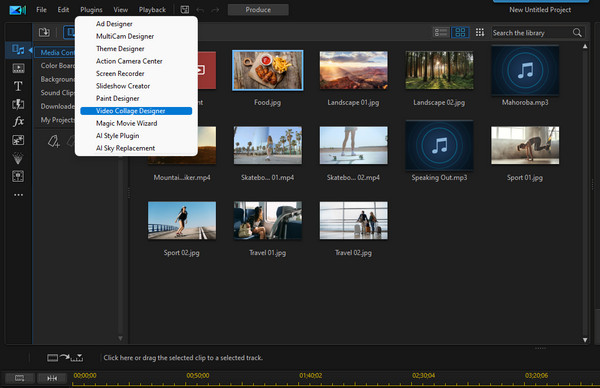This screenshot has height=388, width=600.
Task: Click the Produce button
Action: point(258,10)
